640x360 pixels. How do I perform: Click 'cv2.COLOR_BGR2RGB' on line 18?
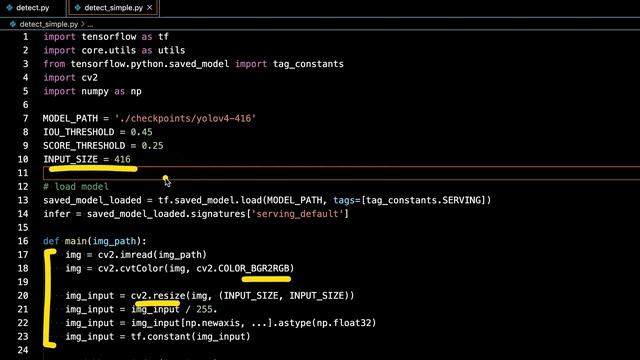pyautogui.click(x=243, y=268)
